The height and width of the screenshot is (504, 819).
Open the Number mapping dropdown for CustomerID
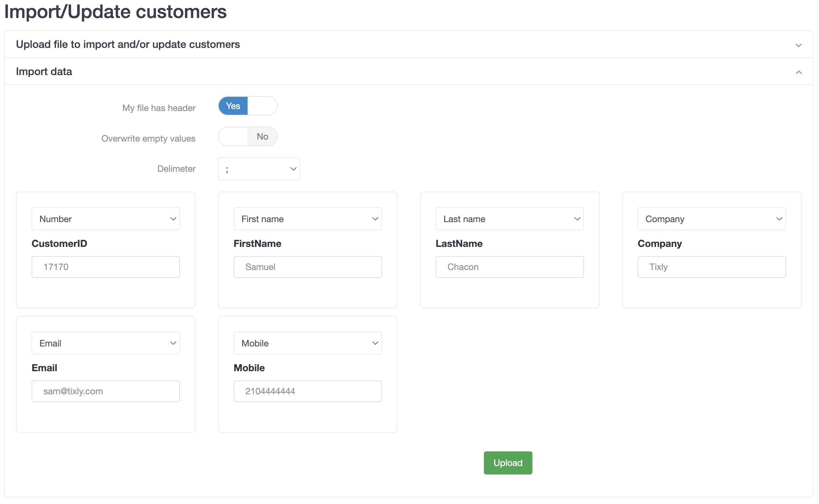pos(106,219)
